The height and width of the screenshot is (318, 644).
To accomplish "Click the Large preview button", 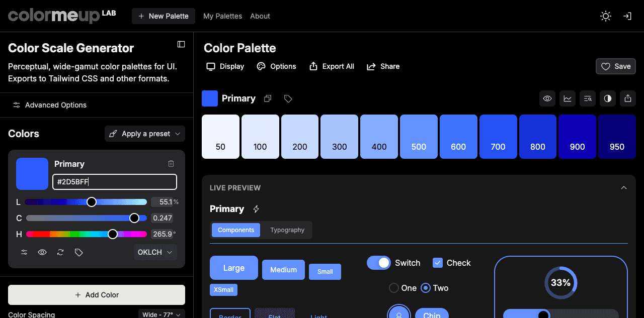I will [x=234, y=268].
